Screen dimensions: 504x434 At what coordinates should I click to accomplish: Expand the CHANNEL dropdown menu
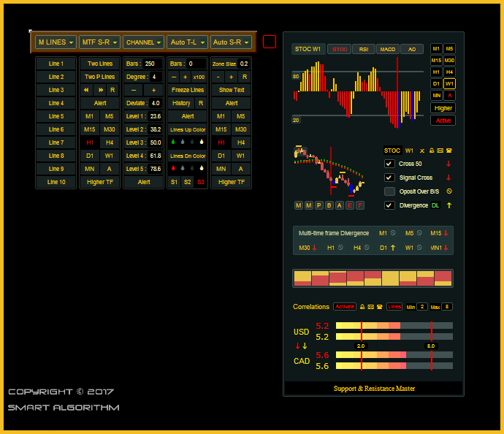(143, 42)
